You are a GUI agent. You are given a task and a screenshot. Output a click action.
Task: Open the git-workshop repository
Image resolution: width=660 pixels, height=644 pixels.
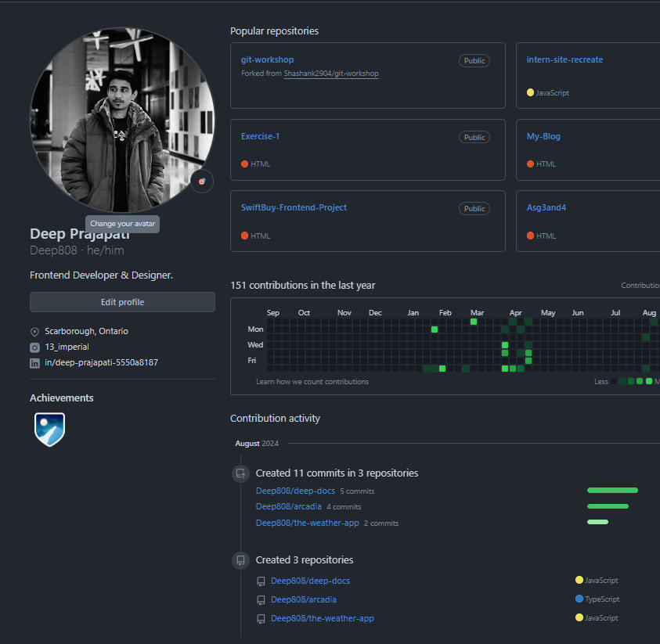coord(267,59)
